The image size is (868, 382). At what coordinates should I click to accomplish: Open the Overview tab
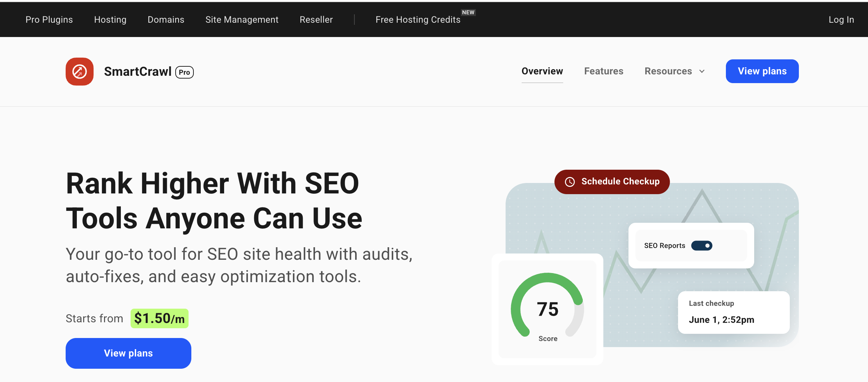(x=542, y=71)
